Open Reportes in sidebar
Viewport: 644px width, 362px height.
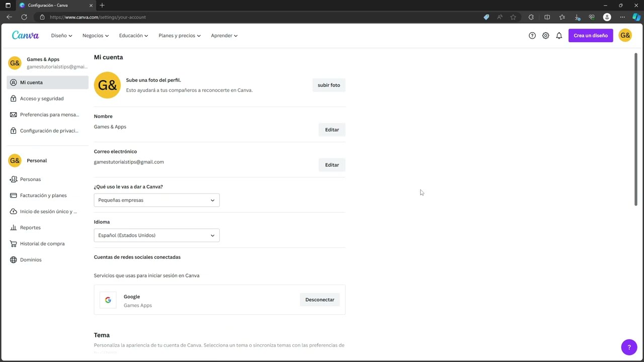tap(48, 227)
